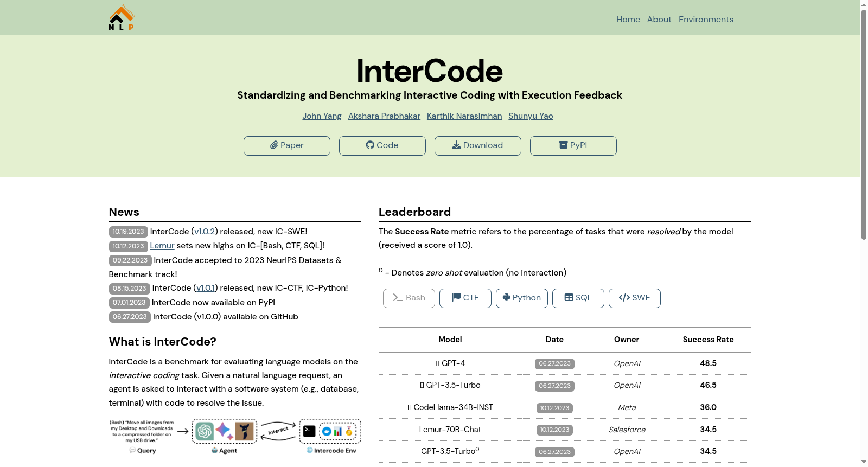Click the 06.27.2023 news date badge

click(x=130, y=317)
